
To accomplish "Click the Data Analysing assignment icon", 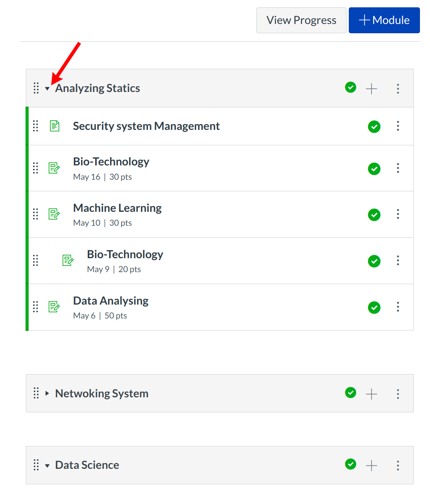I will (x=54, y=307).
